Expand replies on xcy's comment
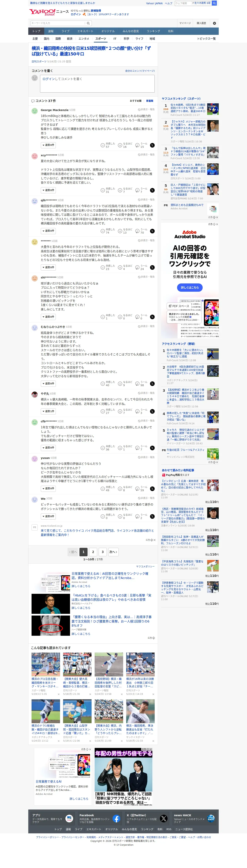 48,190
